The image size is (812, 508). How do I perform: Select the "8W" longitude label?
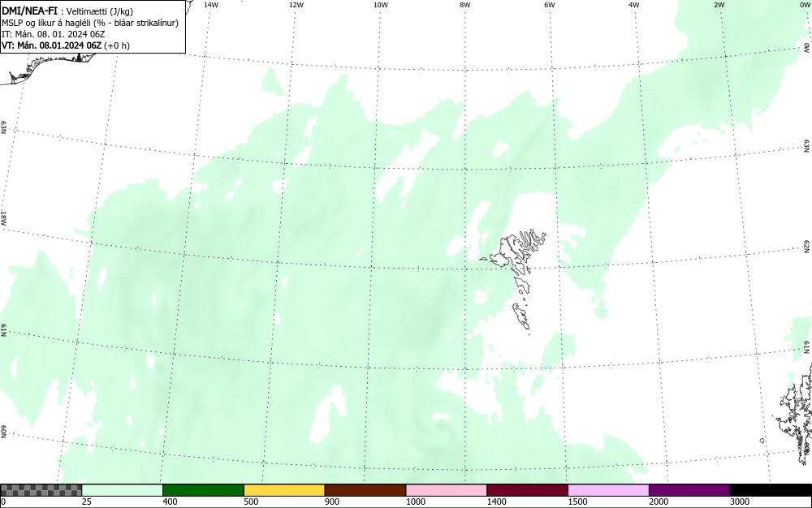tap(465, 5)
